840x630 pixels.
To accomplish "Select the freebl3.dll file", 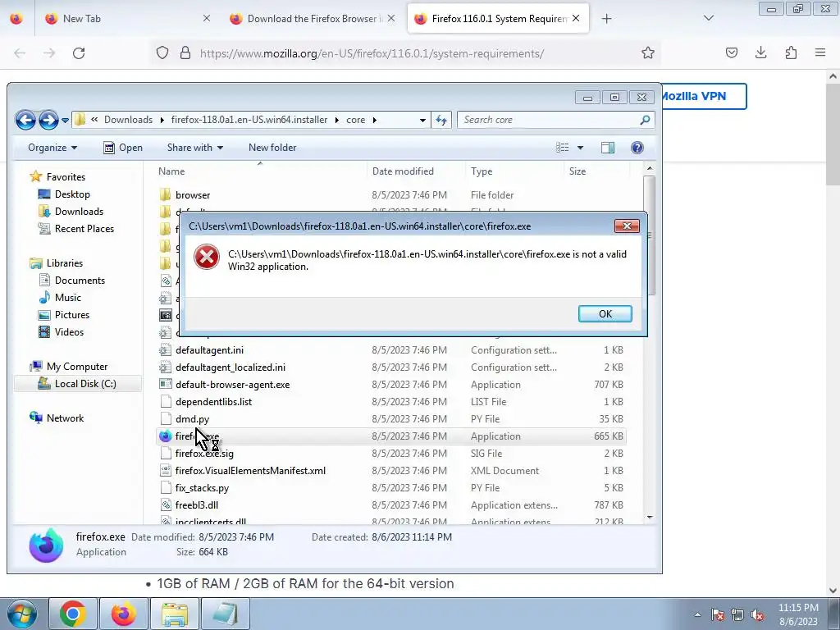I will coord(197,505).
